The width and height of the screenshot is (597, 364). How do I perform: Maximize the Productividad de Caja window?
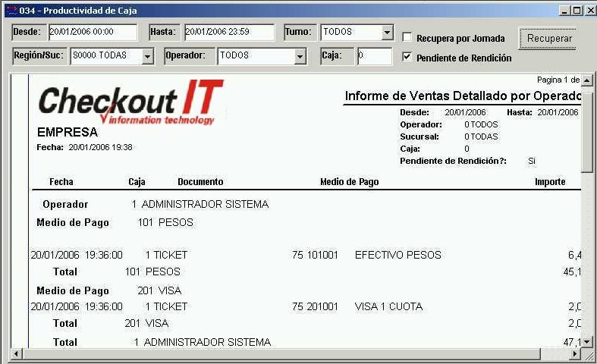577,10
